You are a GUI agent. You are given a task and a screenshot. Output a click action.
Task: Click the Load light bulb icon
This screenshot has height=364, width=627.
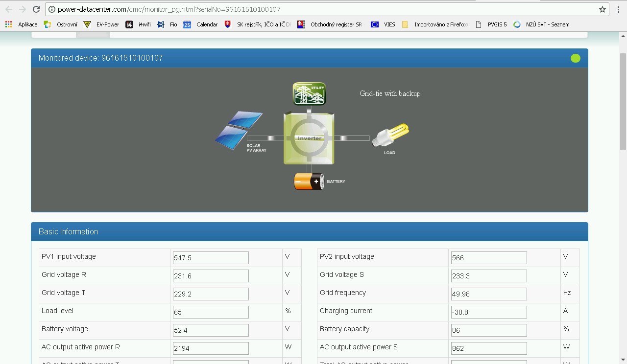tap(390, 136)
